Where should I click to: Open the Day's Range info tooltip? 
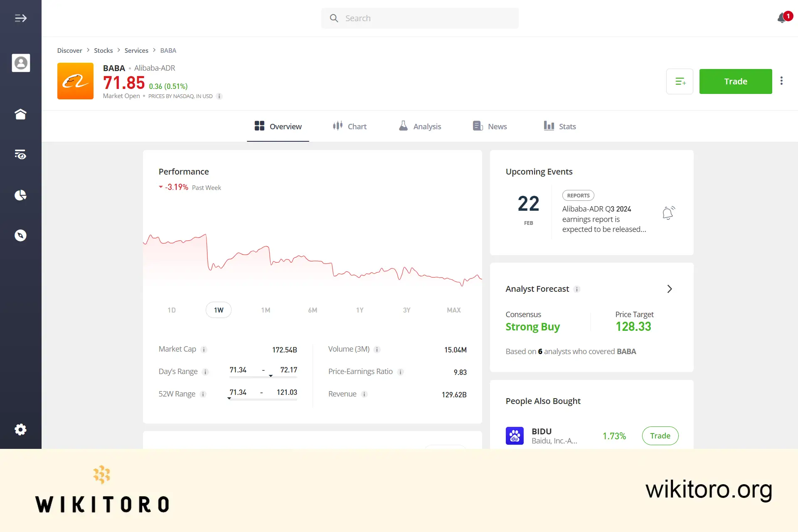point(205,372)
